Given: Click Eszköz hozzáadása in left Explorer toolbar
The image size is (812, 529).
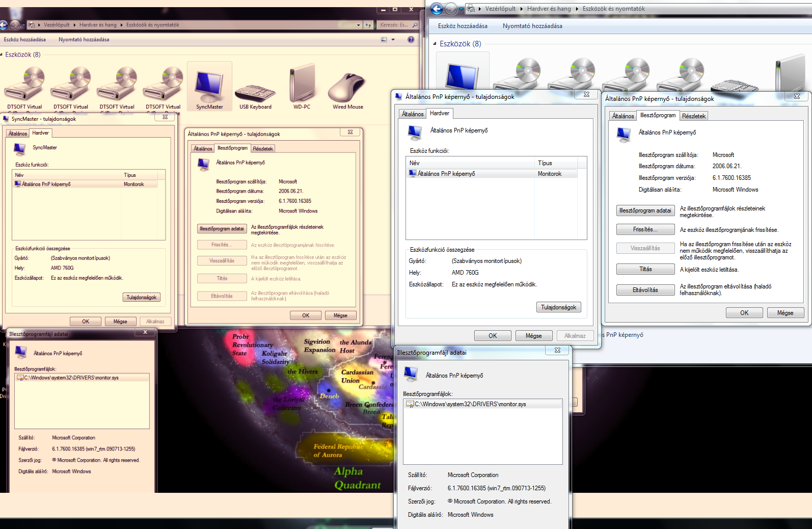Looking at the screenshot, I should tap(24, 40).
